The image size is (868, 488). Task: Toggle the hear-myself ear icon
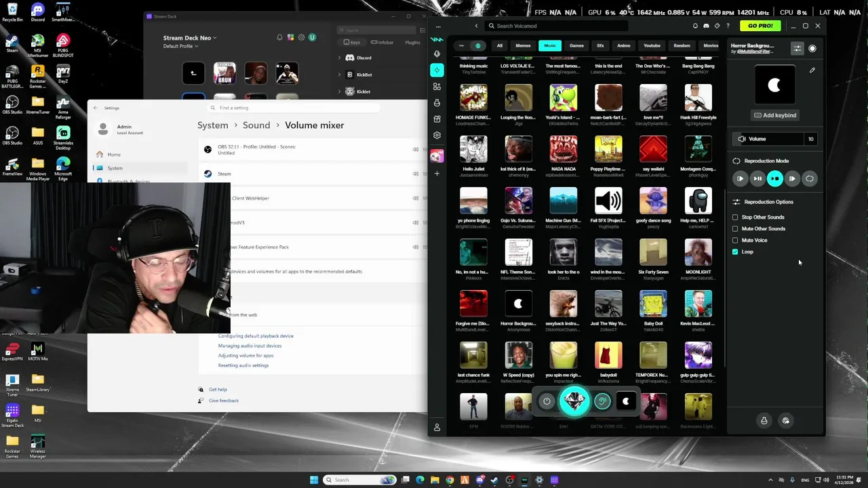tap(602, 401)
